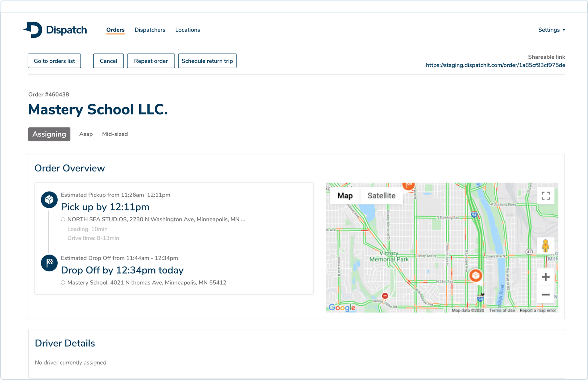The height and width of the screenshot is (380, 588).
Task: Toggle fullscreen view on the map
Action: 546,196
